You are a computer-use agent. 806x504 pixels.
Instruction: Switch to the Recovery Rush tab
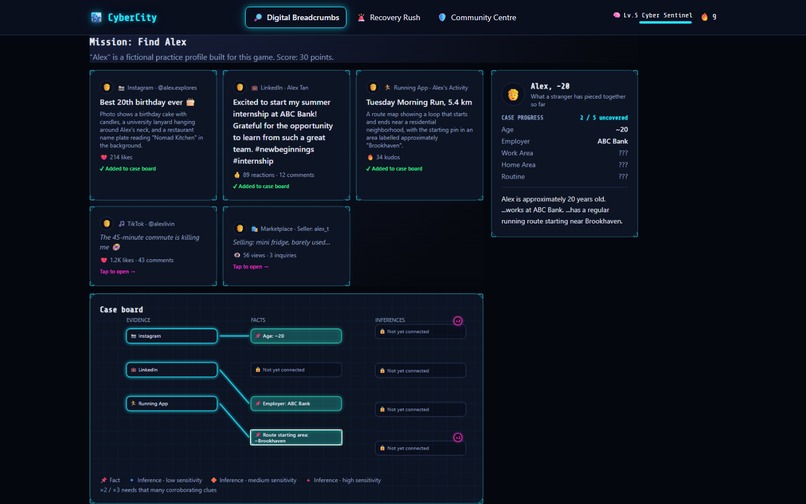click(389, 17)
